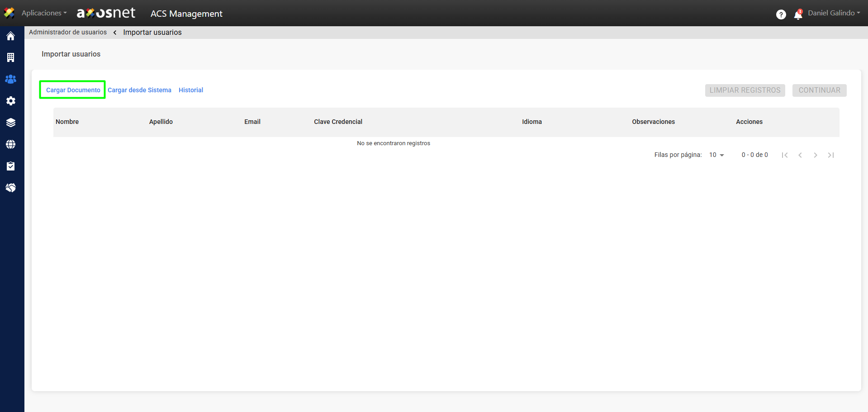The width and height of the screenshot is (868, 412).
Task: Click the next page arrow in pagination
Action: click(815, 155)
